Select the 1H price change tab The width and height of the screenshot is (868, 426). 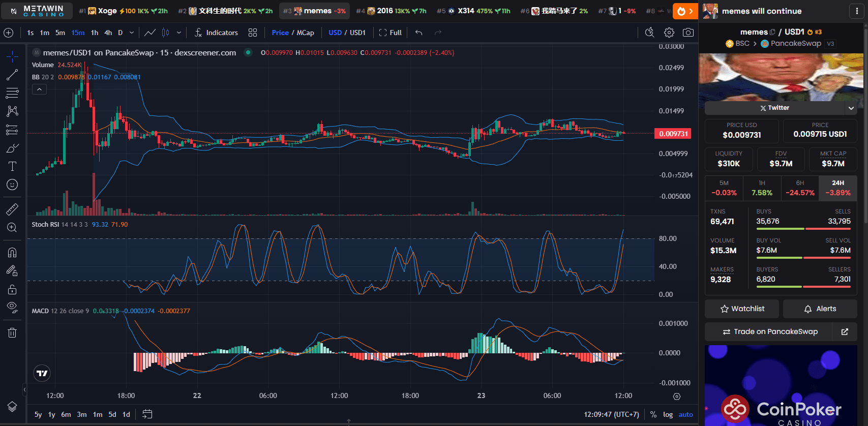click(762, 188)
